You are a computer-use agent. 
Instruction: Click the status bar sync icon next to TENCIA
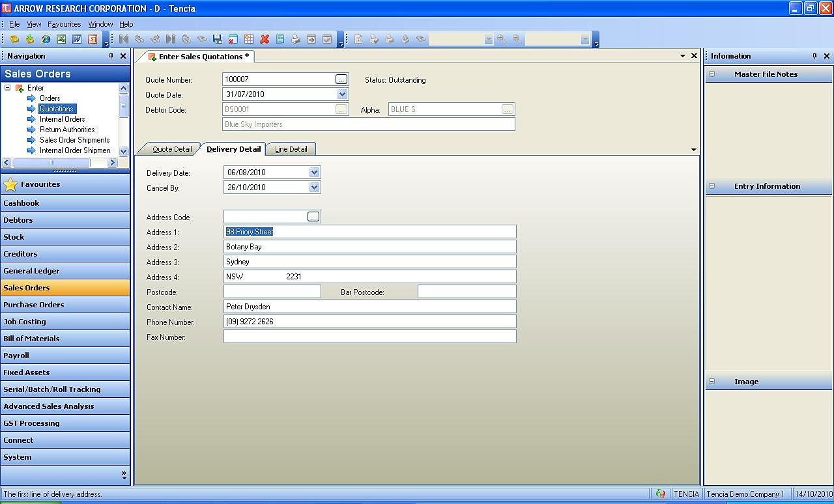coord(661,494)
